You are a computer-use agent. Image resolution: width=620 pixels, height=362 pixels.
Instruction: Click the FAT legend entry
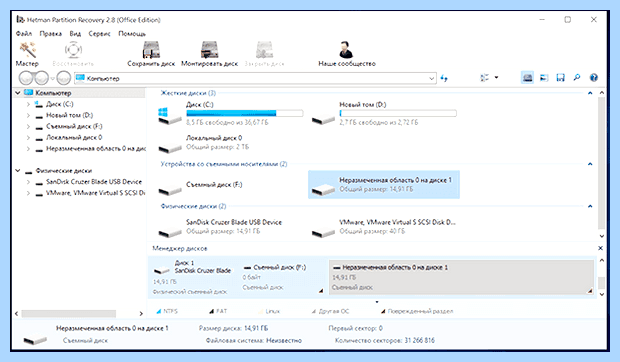pyautogui.click(x=218, y=311)
